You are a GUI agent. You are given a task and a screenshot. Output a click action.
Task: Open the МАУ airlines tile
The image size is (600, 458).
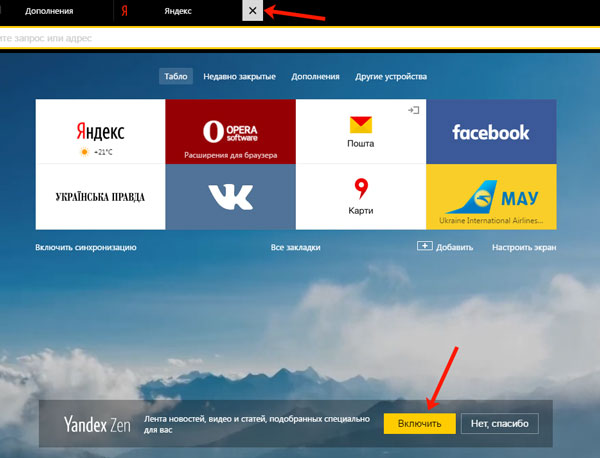491,196
